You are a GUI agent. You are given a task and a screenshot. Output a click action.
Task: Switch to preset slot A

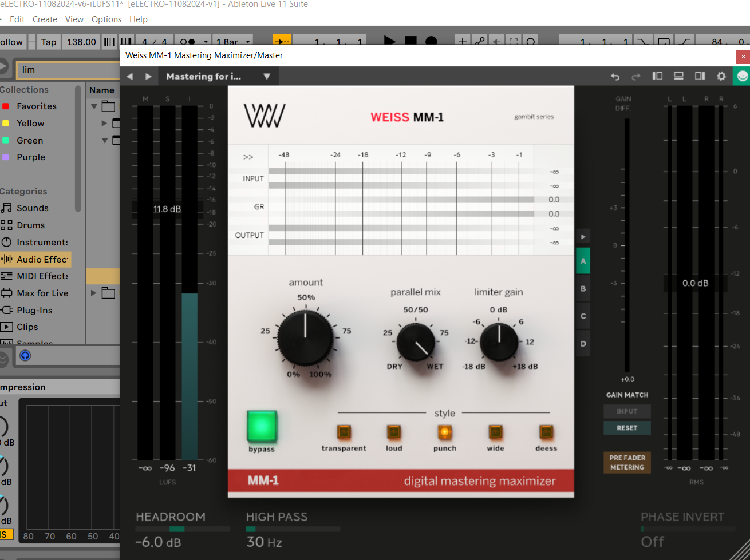[x=583, y=261]
